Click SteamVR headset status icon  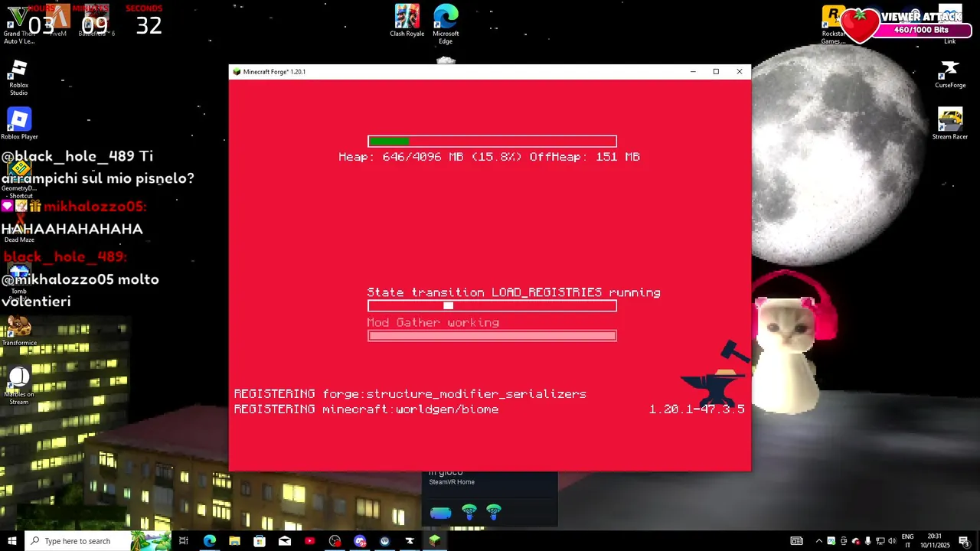pos(440,513)
